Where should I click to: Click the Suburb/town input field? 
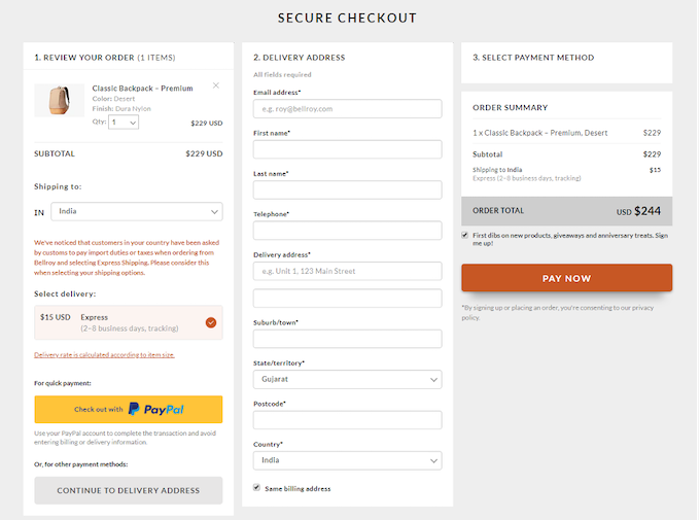tap(347, 339)
